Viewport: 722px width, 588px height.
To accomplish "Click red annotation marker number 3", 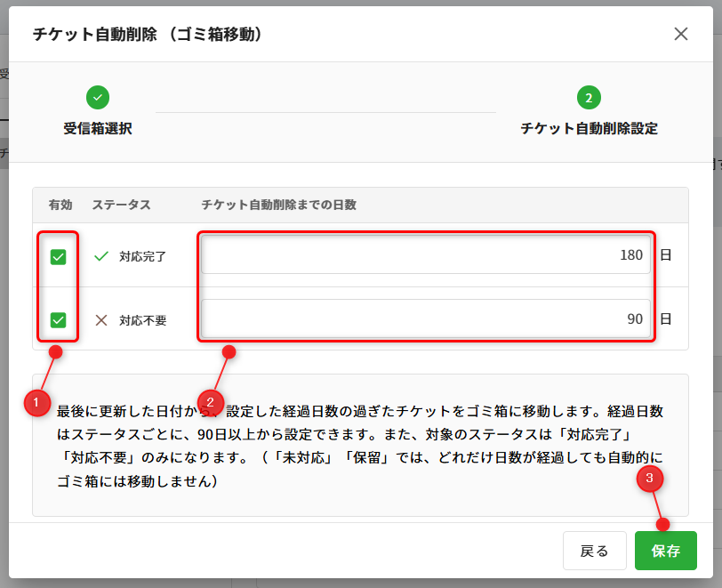I will click(x=651, y=479).
